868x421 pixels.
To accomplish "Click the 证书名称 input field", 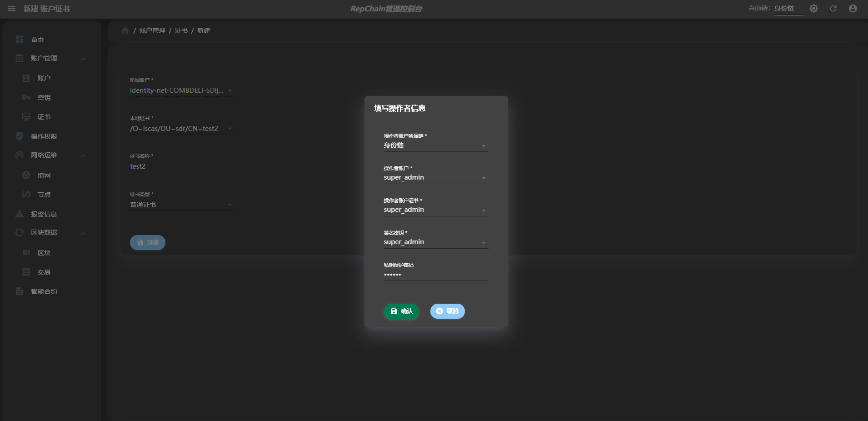I will pos(182,166).
